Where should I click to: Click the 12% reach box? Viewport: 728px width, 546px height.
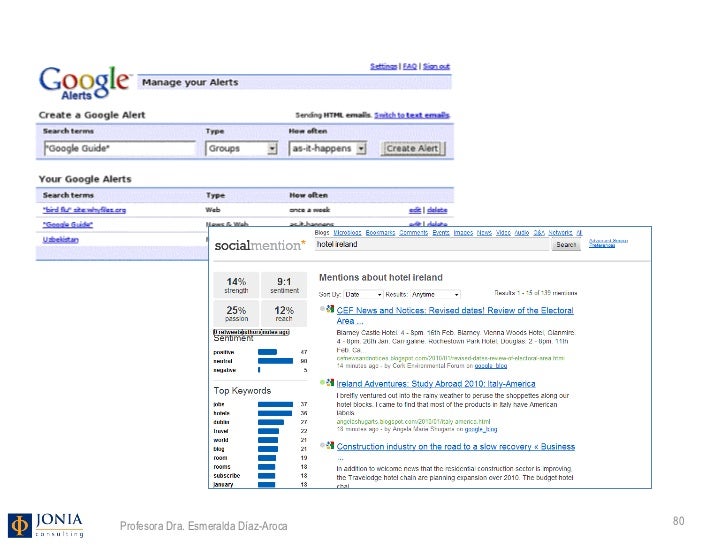284,313
